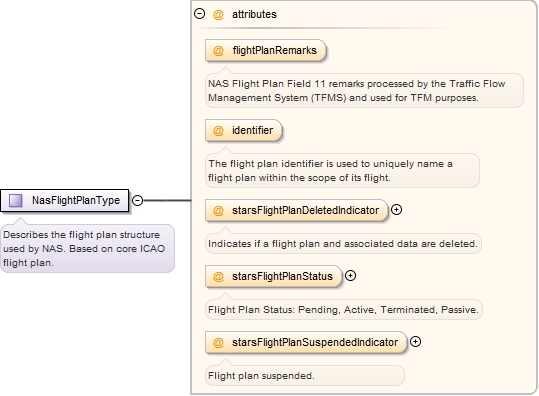This screenshot has width=539, height=396.
Task: Click the @ icon on identifier attribute
Action: coord(218,131)
